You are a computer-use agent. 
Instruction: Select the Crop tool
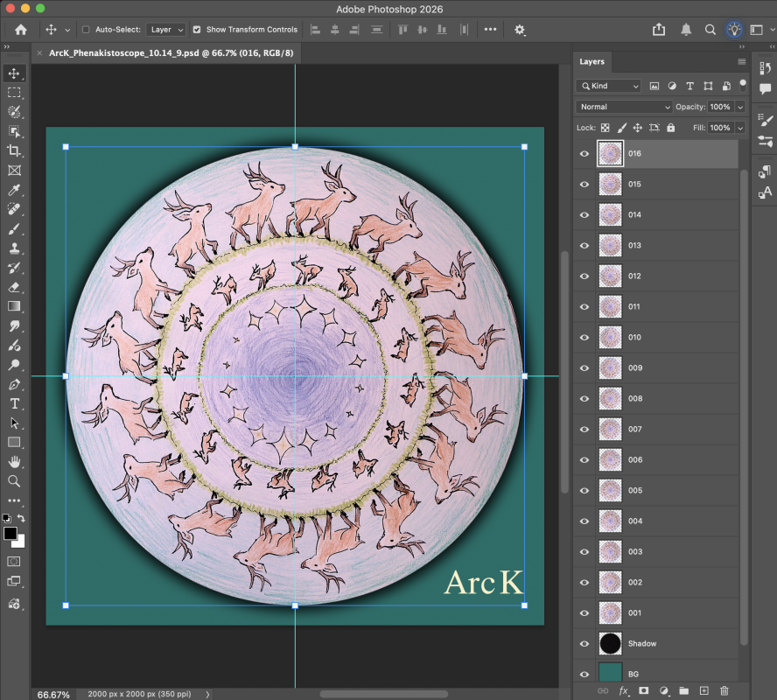point(14,150)
